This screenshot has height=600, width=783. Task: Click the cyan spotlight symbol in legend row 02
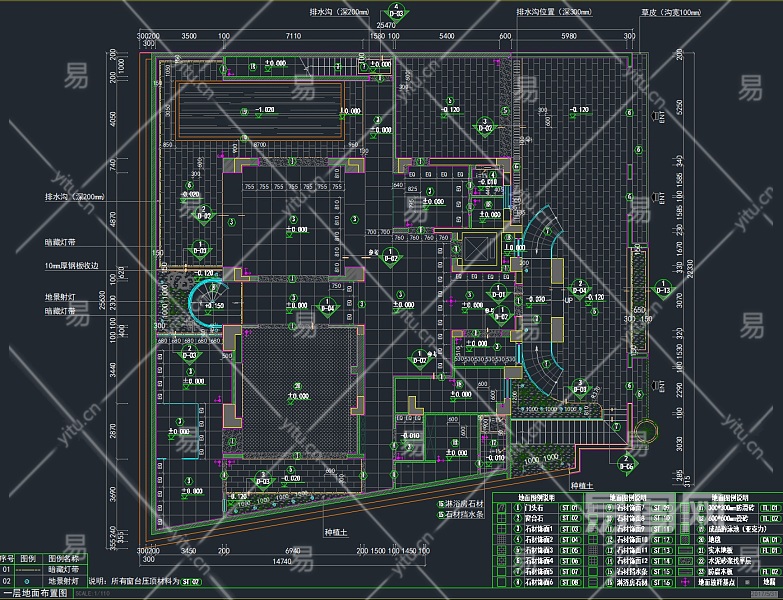[x=27, y=581]
